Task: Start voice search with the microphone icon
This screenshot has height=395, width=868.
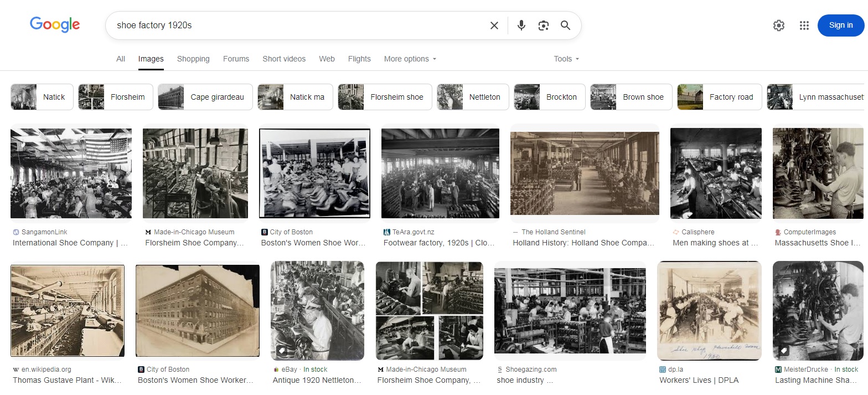Action: (521, 25)
